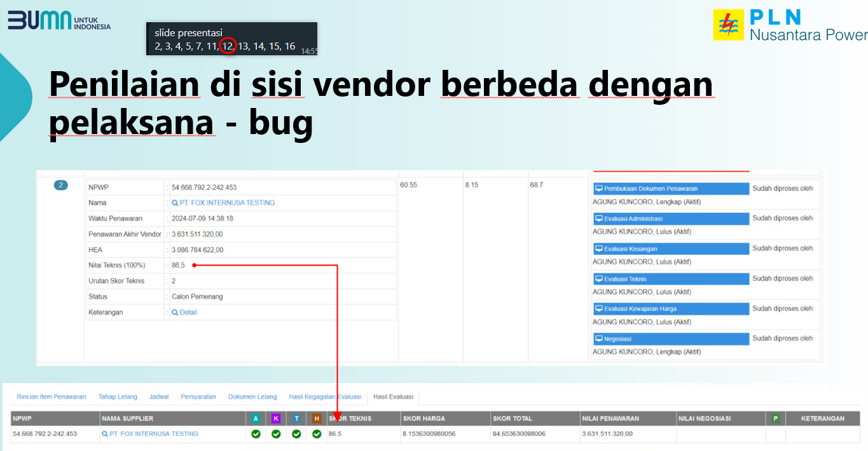Viewport: 868px width, 451px height.
Task: Open the Jadwal tab
Action: coord(159,397)
